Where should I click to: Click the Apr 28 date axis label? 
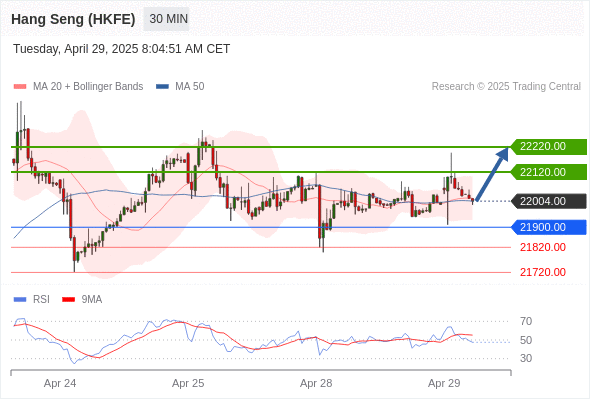click(x=316, y=383)
